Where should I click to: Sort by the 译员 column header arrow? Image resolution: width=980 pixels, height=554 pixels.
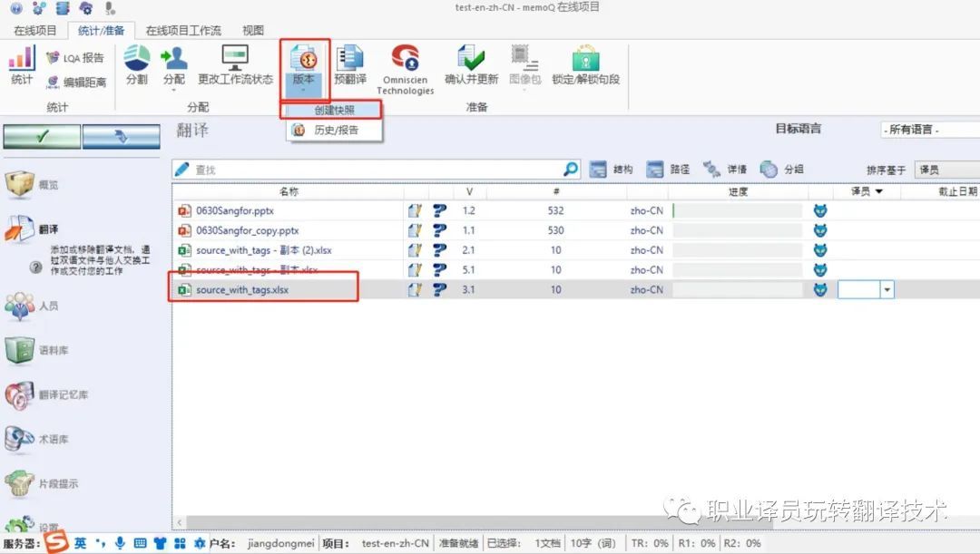[878, 191]
